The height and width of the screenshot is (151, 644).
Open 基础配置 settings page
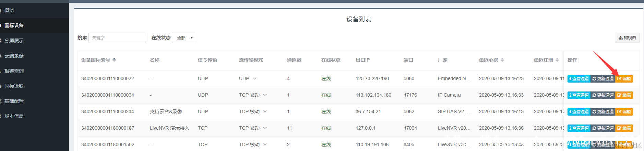pyautogui.click(x=14, y=101)
